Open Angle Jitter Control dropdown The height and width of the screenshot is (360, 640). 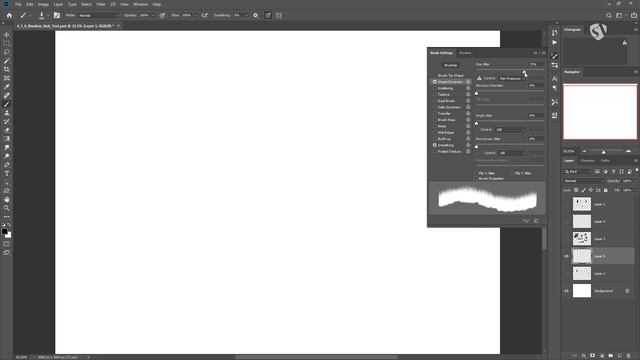coord(510,130)
